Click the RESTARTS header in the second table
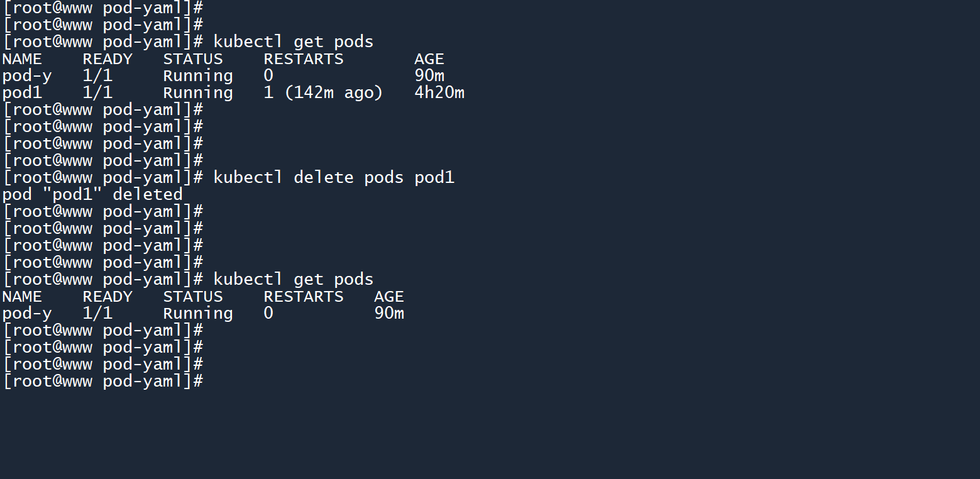 point(303,297)
